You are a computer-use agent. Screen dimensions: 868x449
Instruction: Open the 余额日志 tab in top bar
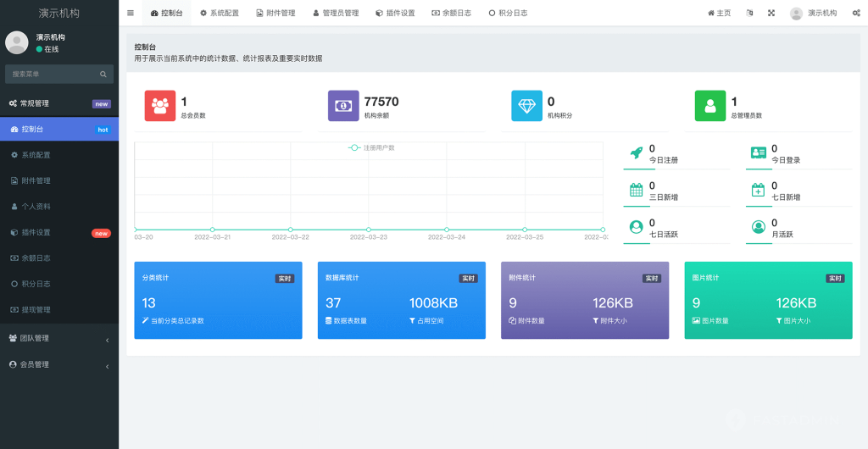click(x=451, y=13)
